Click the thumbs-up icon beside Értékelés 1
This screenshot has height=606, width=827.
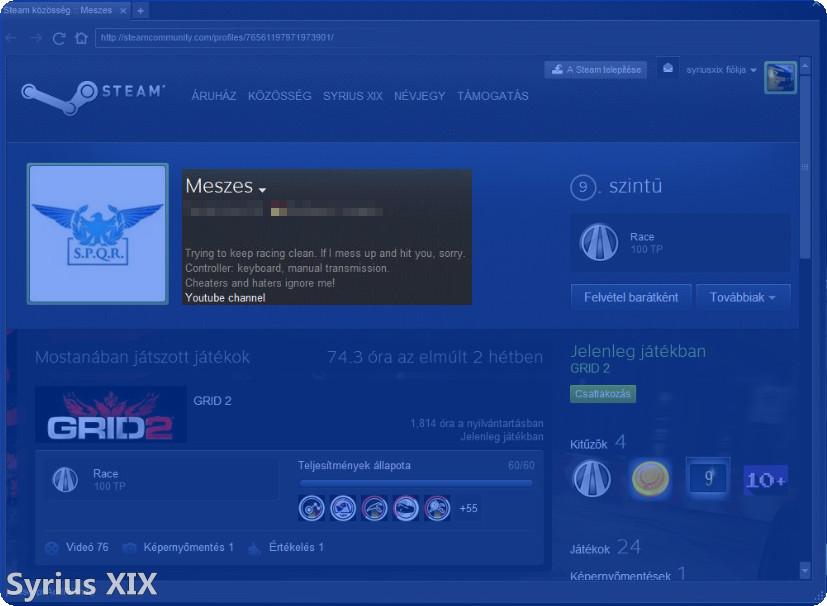click(x=254, y=548)
